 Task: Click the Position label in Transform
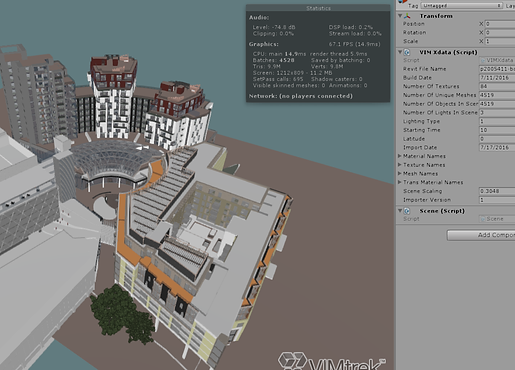(414, 24)
